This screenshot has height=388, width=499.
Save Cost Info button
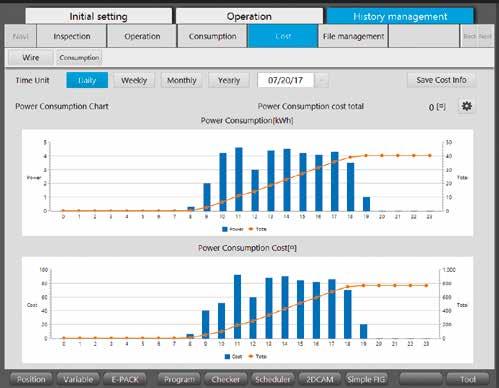pos(442,80)
